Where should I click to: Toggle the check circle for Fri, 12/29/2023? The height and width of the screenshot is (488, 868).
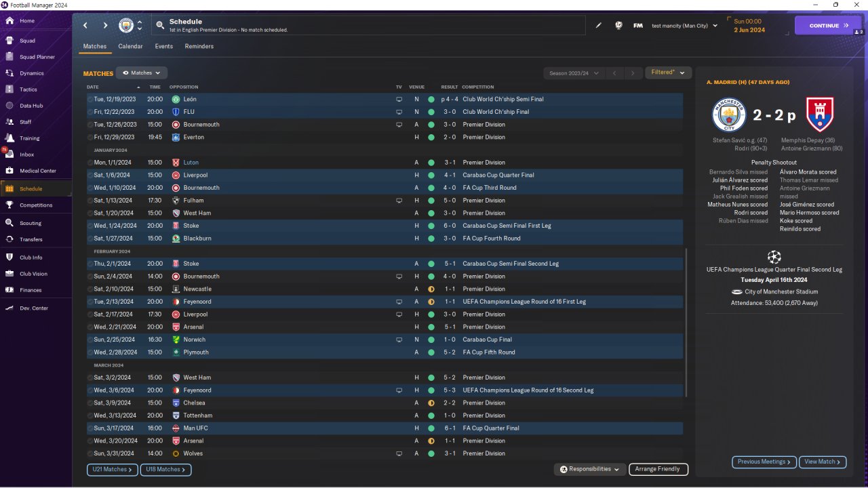click(x=90, y=137)
